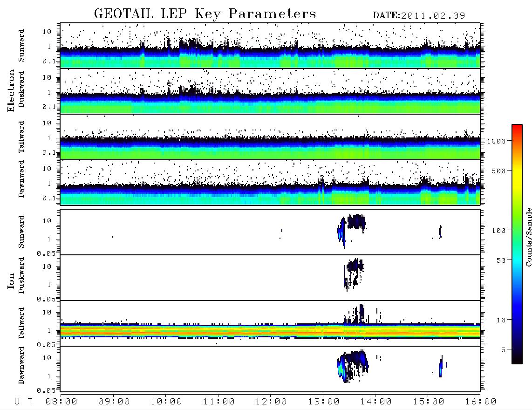The height and width of the screenshot is (410, 532).
Task: Select the Ion Duskward panel label
Action: (x=21, y=276)
